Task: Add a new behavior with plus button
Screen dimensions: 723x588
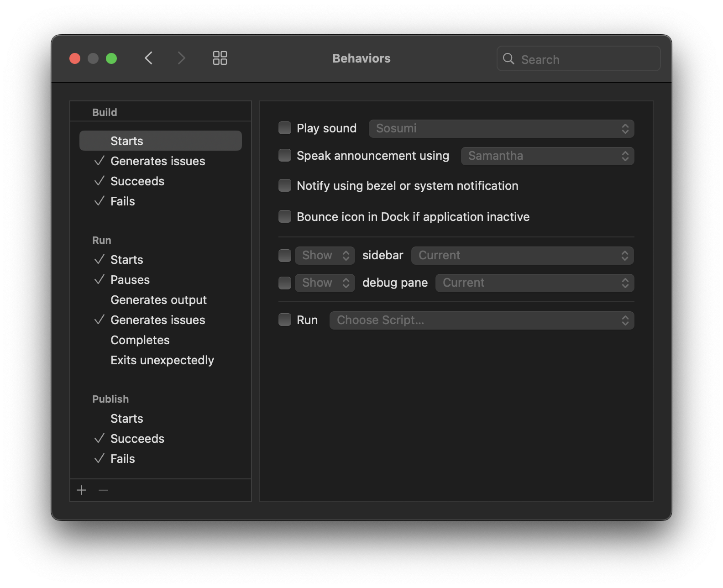Action: point(82,490)
